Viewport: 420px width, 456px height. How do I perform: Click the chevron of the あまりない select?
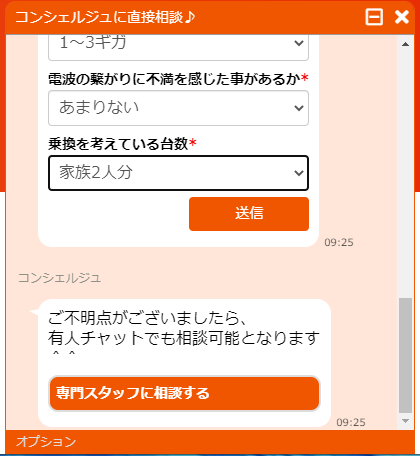(x=299, y=108)
